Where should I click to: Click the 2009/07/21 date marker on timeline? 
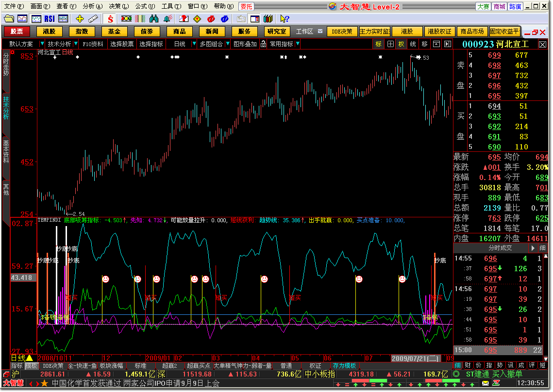415,358
